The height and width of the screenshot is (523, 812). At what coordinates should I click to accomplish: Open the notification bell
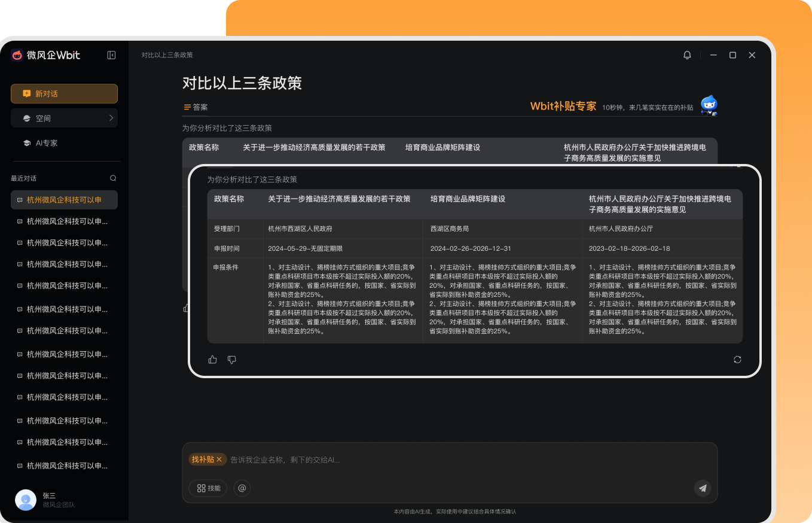click(687, 55)
